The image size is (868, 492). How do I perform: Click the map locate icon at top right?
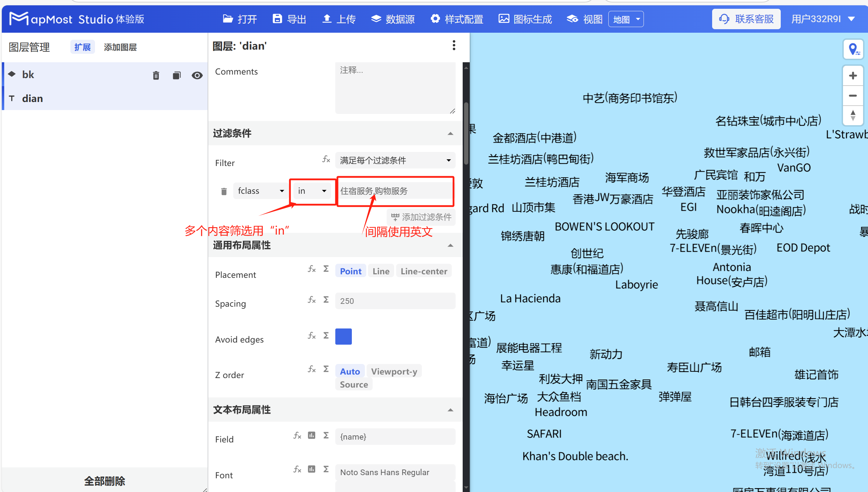[x=854, y=49]
